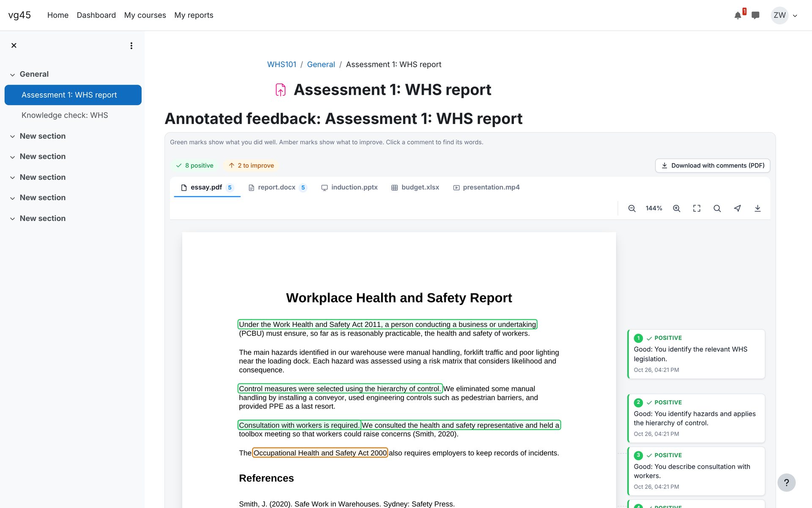Click the paper-plane send icon in viewer toolbar

(738, 208)
